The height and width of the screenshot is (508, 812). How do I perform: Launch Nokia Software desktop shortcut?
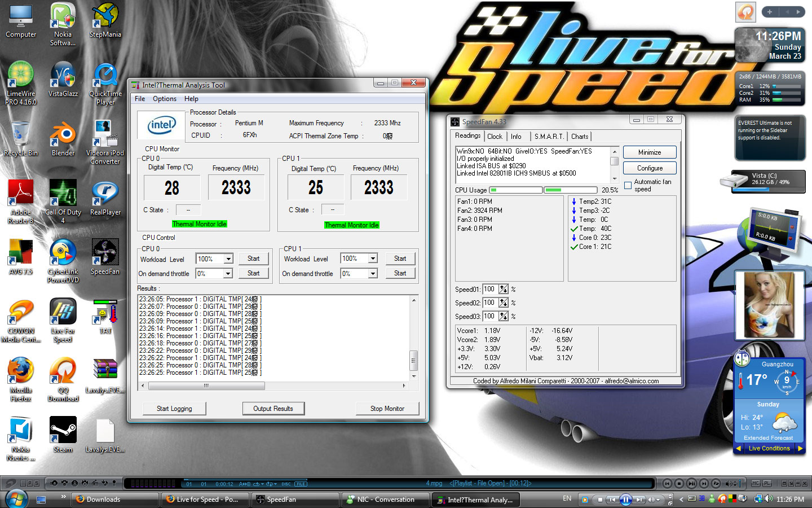pyautogui.click(x=63, y=24)
